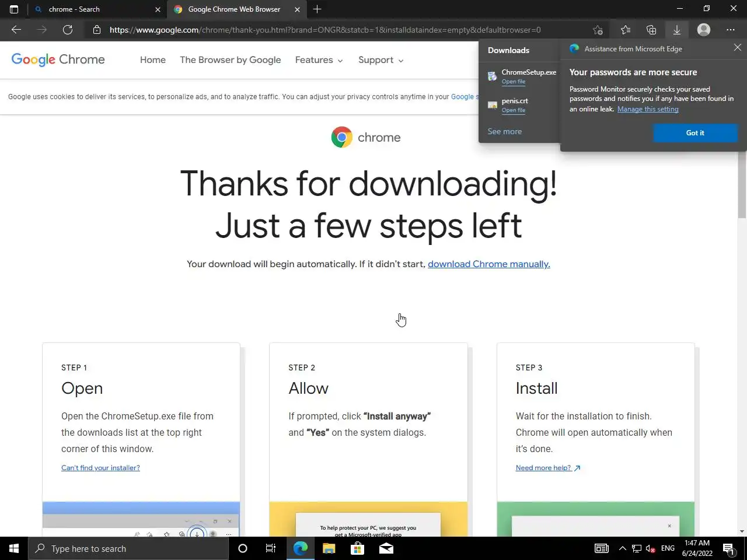Image resolution: width=747 pixels, height=560 pixels.
Task: Click download Chrome manually link
Action: pos(489,264)
